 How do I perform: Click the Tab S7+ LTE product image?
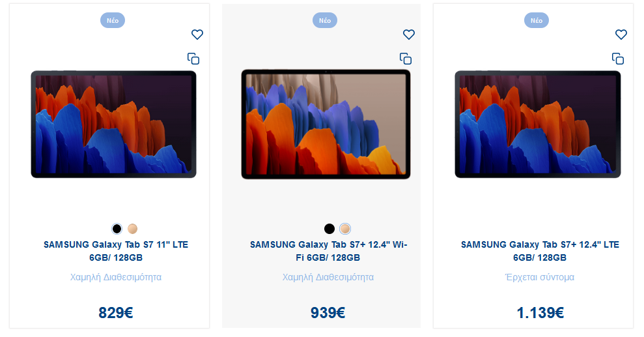click(538, 124)
